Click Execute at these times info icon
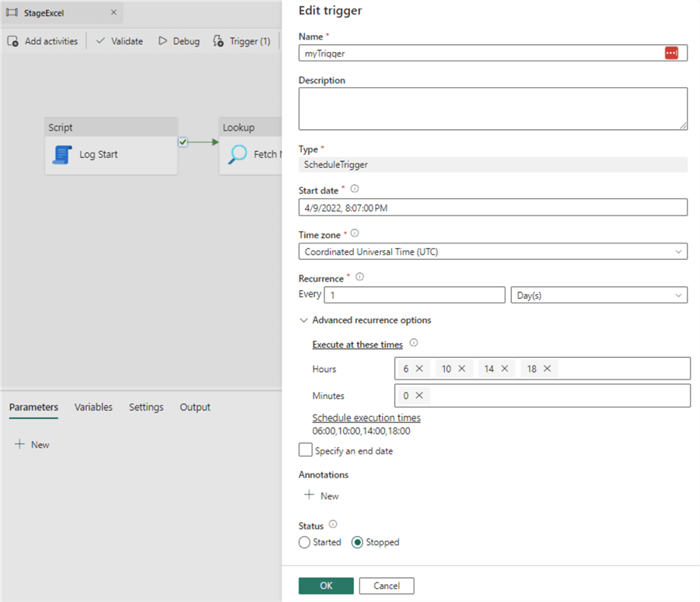Image resolution: width=700 pixels, height=602 pixels. 414,343
